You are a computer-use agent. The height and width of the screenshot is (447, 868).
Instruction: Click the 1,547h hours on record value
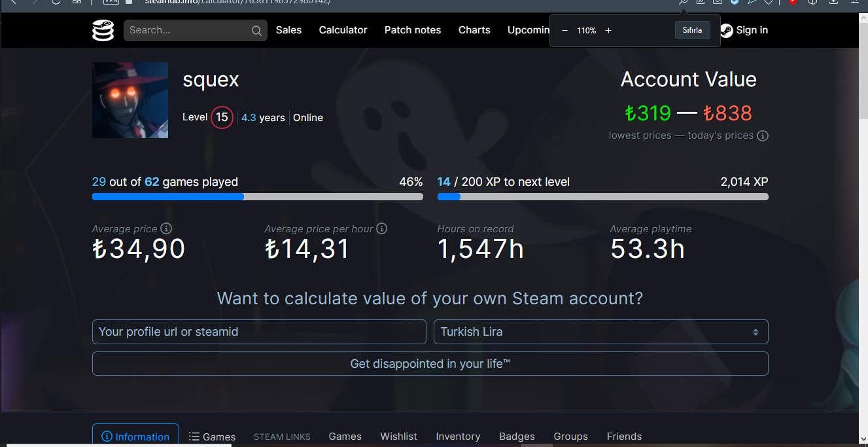pos(481,249)
